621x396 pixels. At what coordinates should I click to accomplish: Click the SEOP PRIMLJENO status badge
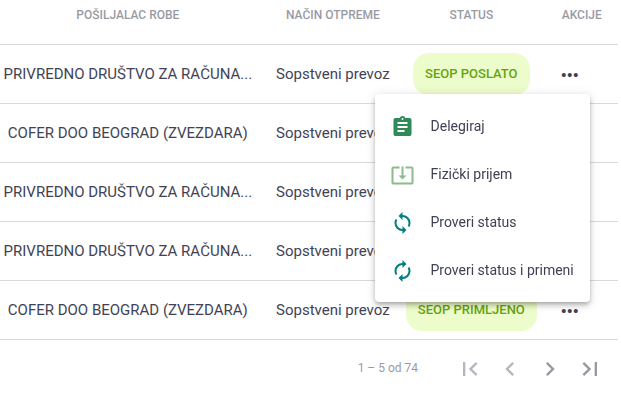point(471,315)
